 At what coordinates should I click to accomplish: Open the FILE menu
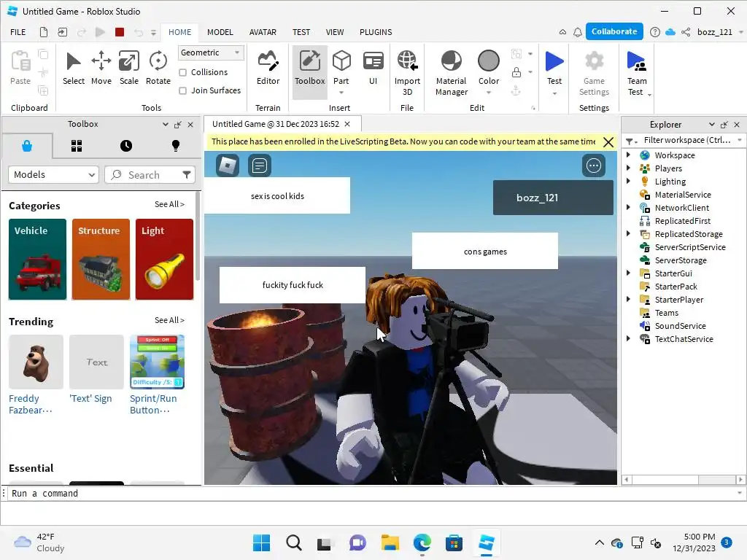click(18, 32)
